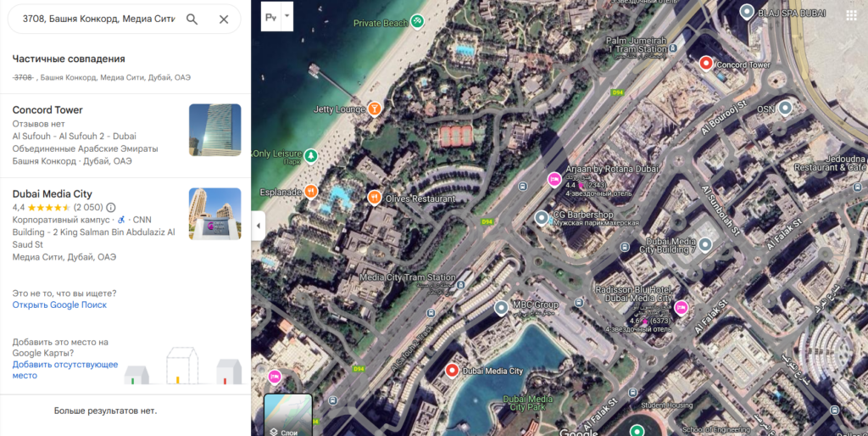This screenshot has height=436, width=868.
Task: Click inside the search address field
Action: point(99,19)
